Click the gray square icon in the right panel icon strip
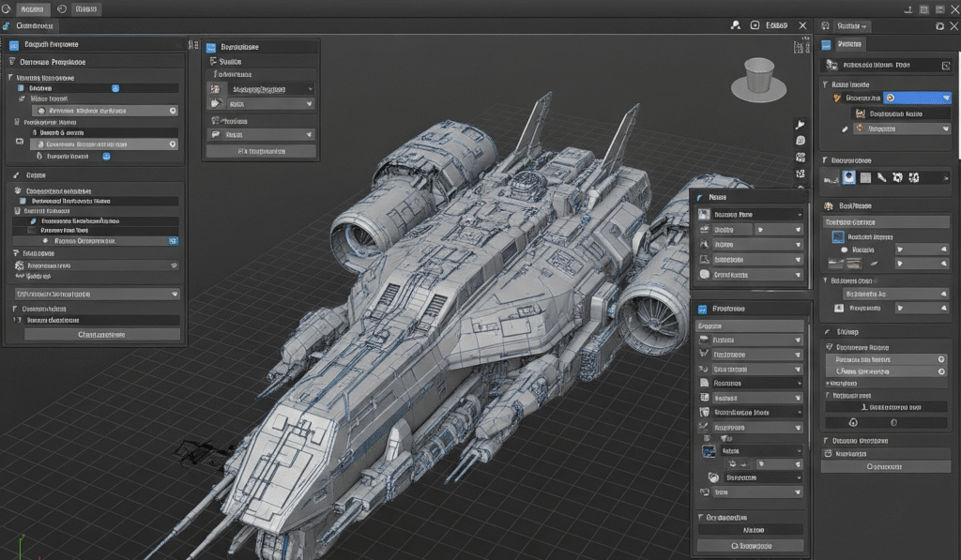 [x=865, y=177]
